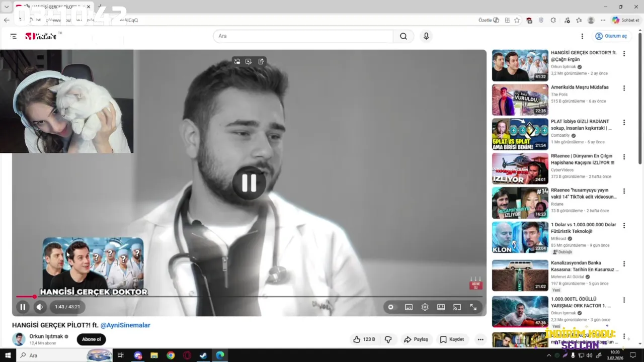Open Chrome from the taskbar
The image size is (644, 362).
171,355
